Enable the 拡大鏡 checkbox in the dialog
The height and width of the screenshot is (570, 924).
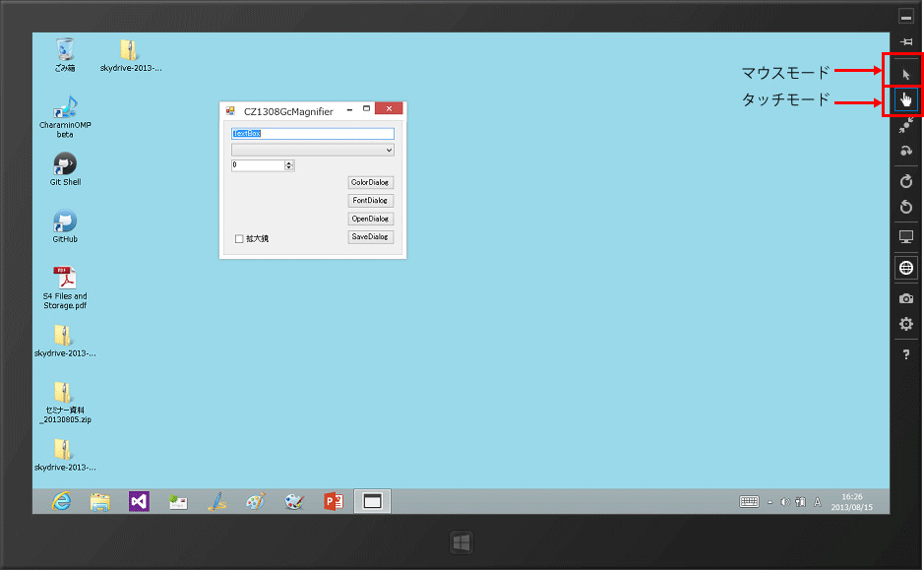(239, 237)
